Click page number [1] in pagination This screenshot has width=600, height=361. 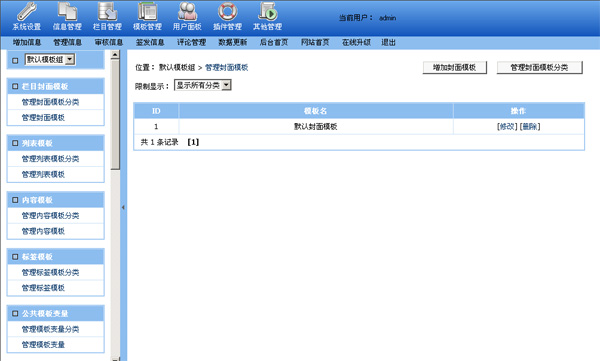coord(193,142)
